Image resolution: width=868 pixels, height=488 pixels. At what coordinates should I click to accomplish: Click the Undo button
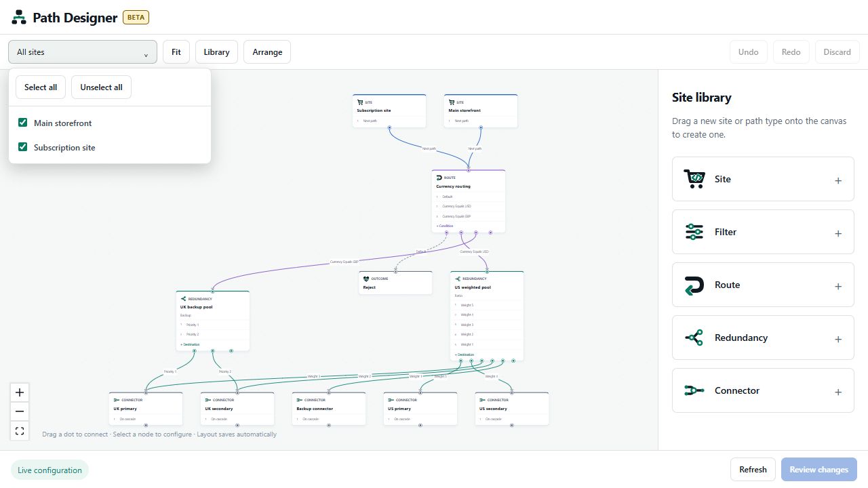coord(749,52)
